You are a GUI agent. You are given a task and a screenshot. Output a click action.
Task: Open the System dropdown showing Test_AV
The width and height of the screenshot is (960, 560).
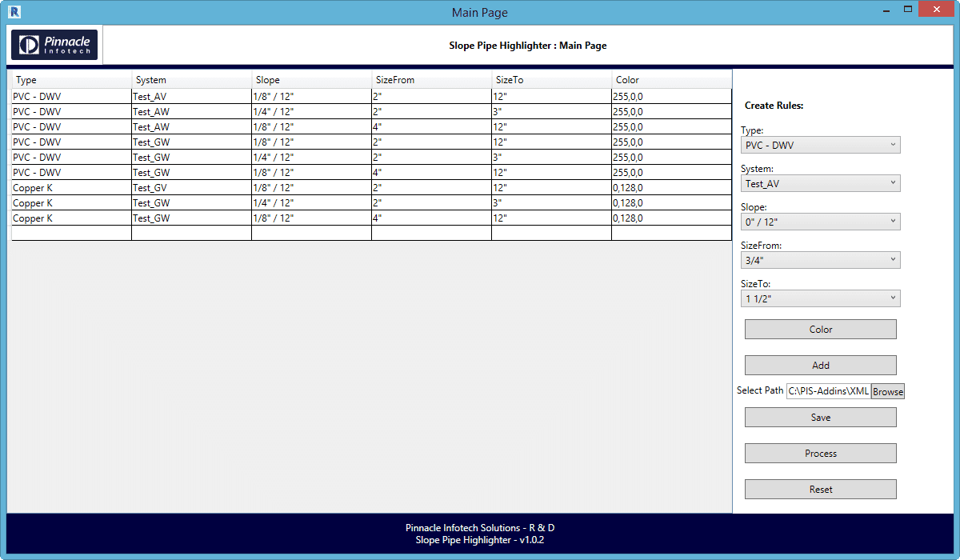click(820, 183)
